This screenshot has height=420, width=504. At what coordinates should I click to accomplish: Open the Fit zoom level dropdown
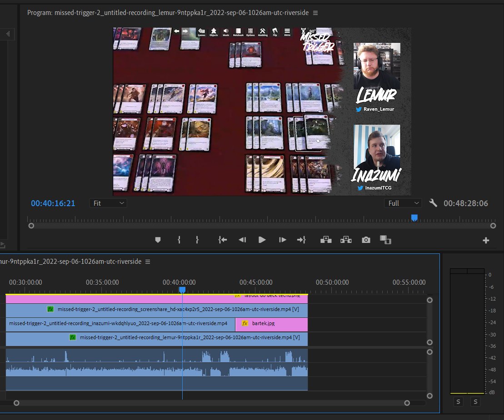pyautogui.click(x=108, y=203)
